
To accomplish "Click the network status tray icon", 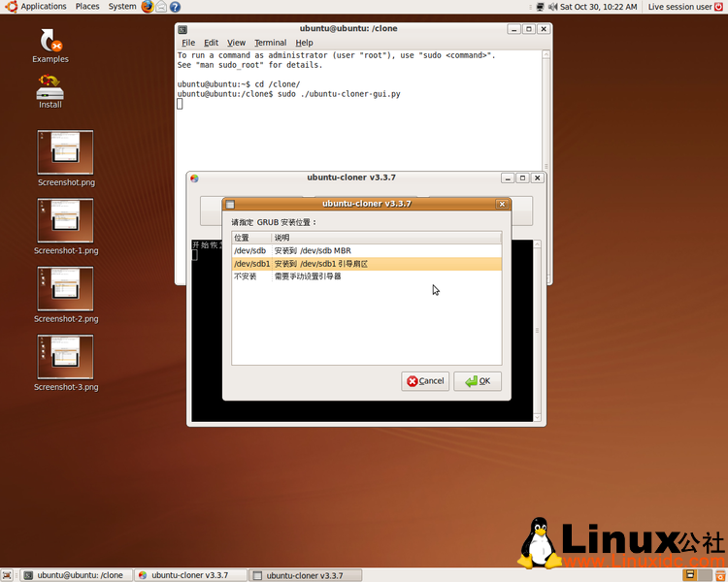I will [x=540, y=7].
